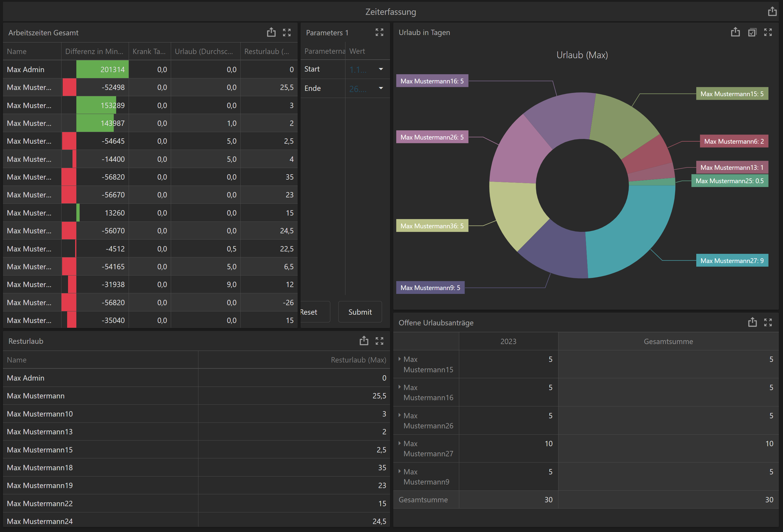
Task: Click the 153289 Differenz cell
Action: (x=95, y=105)
